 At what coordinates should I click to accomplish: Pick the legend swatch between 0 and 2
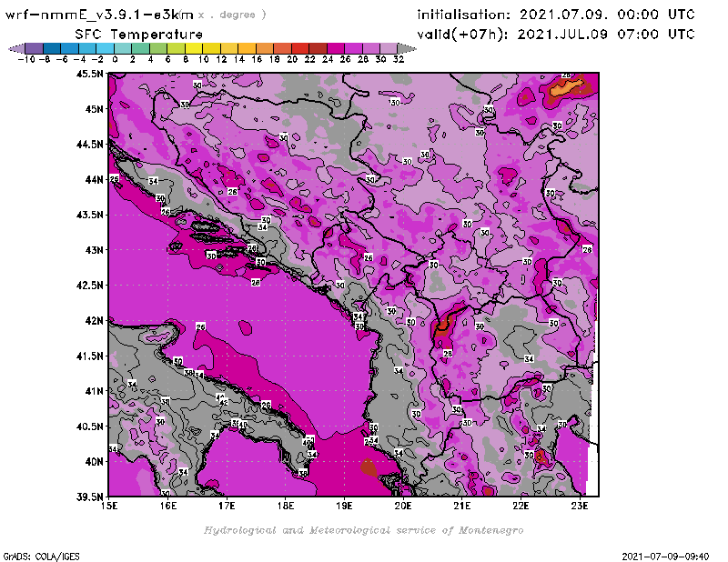[123, 48]
